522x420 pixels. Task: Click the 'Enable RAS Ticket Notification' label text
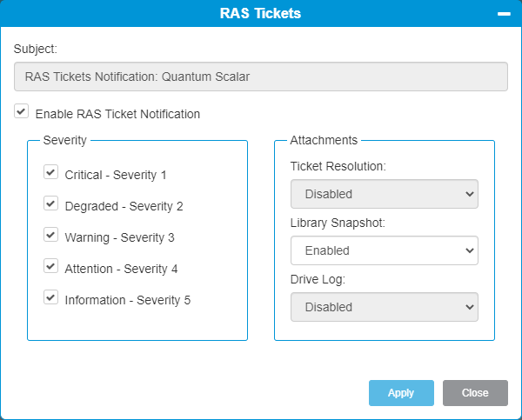tap(117, 114)
